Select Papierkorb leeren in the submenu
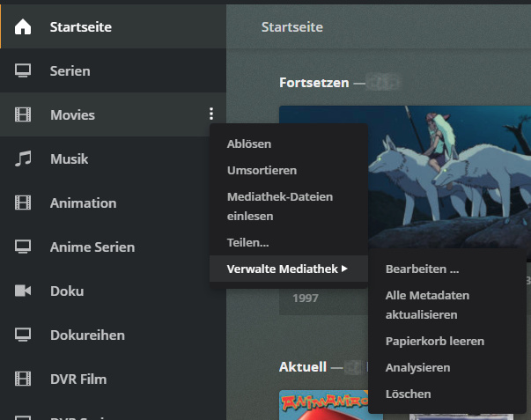Image resolution: width=531 pixels, height=420 pixels. click(447, 341)
